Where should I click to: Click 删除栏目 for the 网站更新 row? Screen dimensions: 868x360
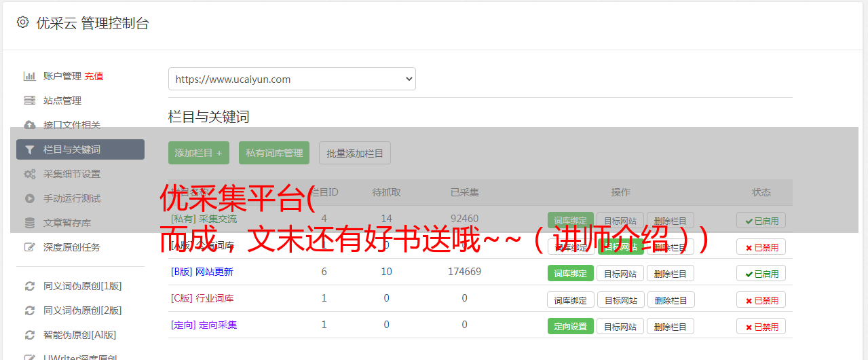click(x=671, y=273)
